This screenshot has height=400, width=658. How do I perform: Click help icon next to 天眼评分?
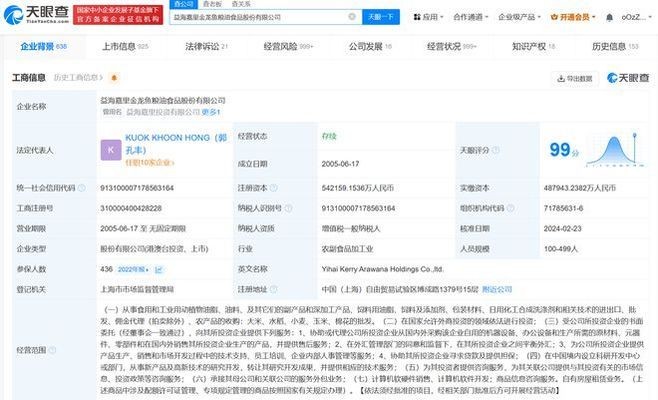pos(496,150)
